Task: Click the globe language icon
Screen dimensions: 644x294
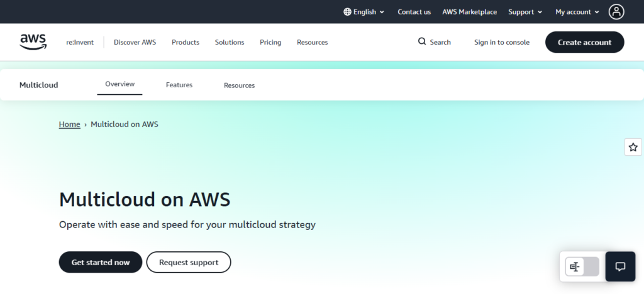Action: (x=347, y=12)
